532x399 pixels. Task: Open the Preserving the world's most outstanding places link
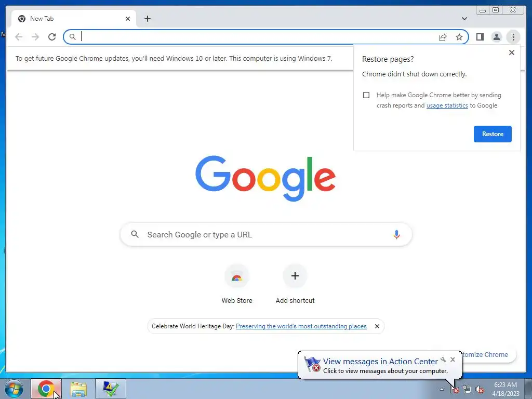pos(301,326)
